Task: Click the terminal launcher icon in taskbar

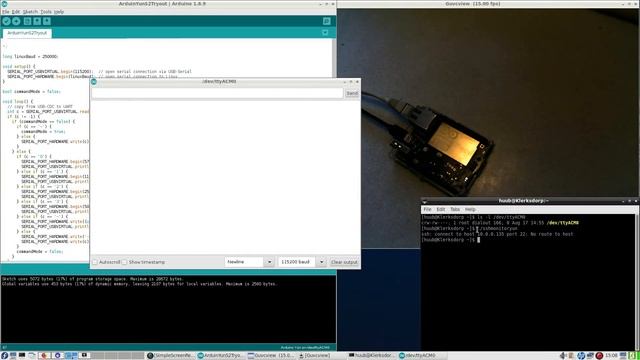Action: click(22, 356)
